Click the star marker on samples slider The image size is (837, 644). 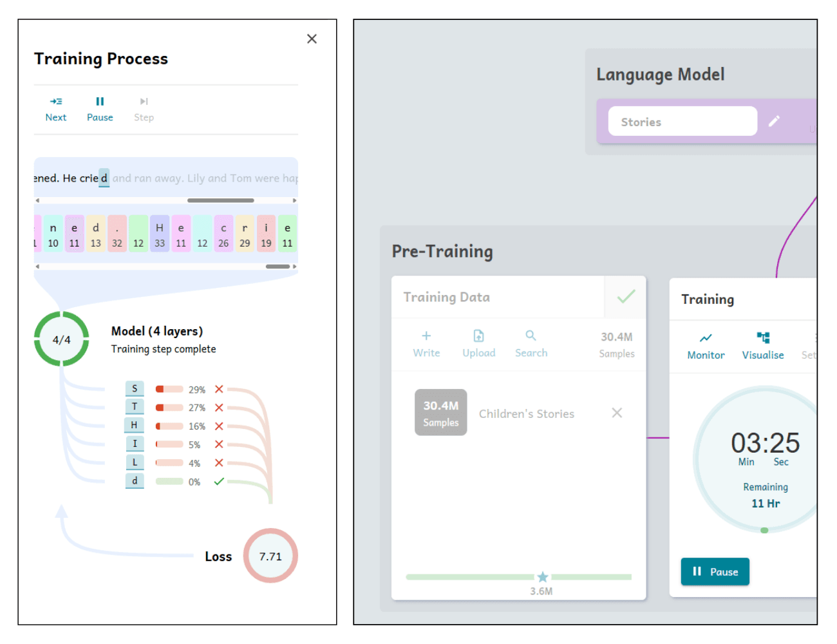543,577
